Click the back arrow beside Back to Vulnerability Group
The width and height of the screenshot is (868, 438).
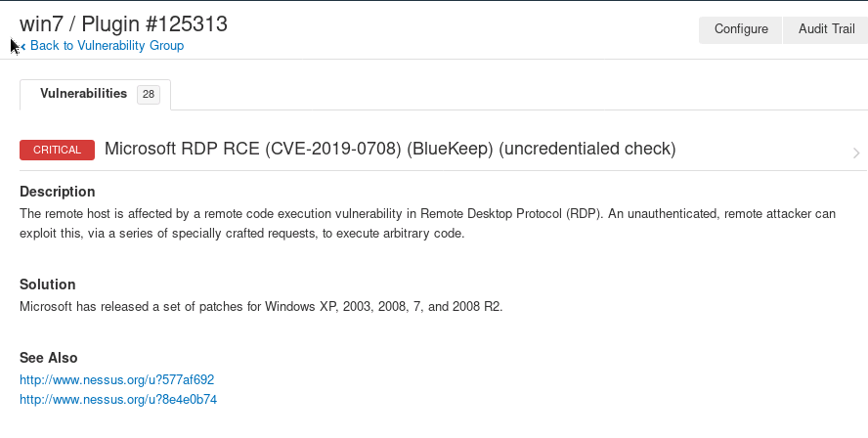tap(23, 46)
